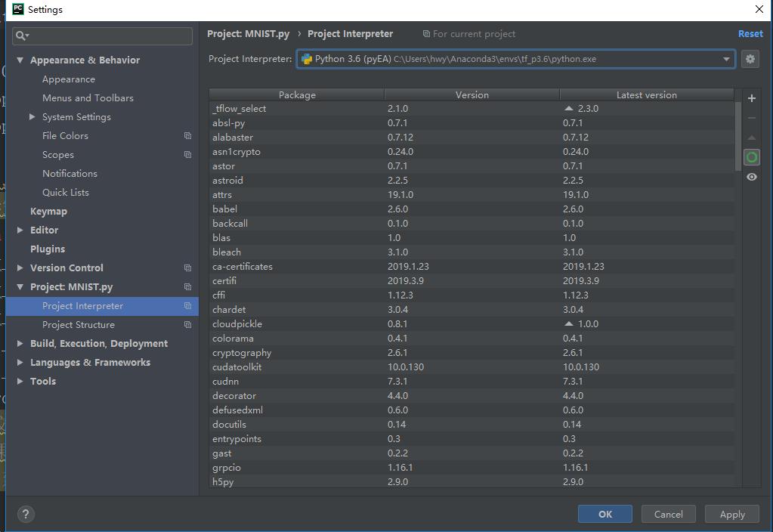Viewport: 773px width, 532px height.
Task: Click the interpreter settings gear icon
Action: (750, 59)
